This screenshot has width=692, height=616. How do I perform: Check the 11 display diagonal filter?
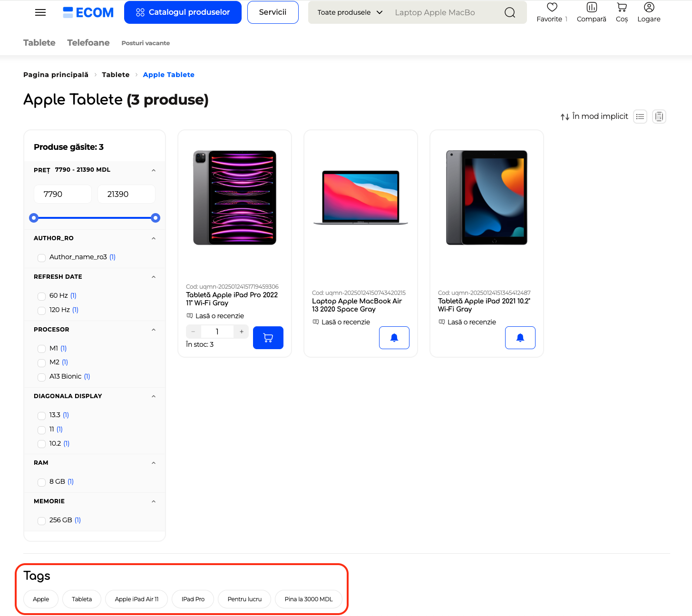pyautogui.click(x=41, y=430)
